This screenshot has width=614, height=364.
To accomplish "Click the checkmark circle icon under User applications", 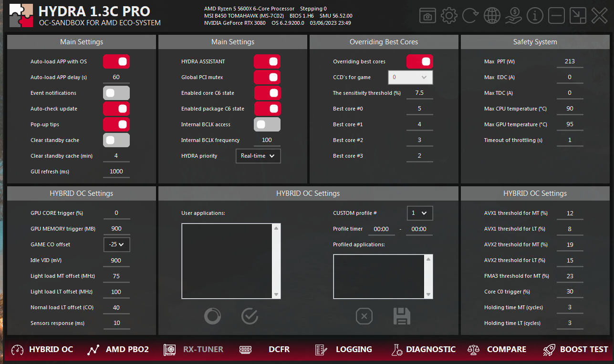I will (250, 316).
